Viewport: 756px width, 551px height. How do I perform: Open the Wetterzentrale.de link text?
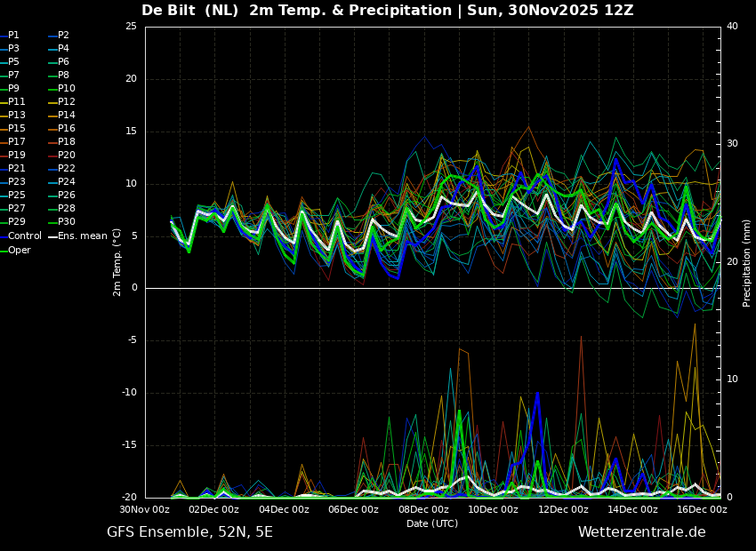641,532
